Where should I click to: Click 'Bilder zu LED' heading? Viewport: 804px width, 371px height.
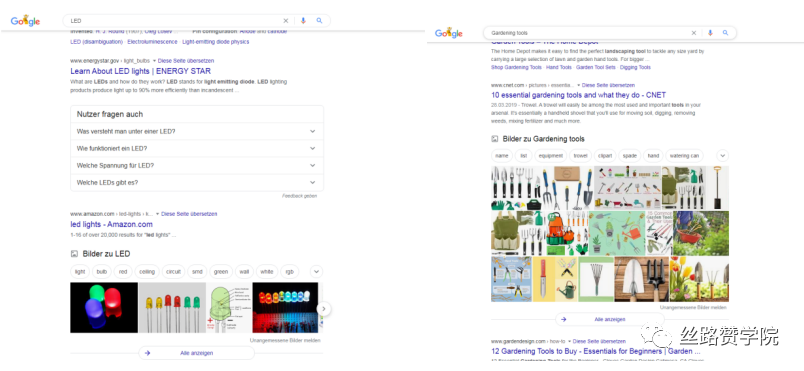tap(107, 254)
